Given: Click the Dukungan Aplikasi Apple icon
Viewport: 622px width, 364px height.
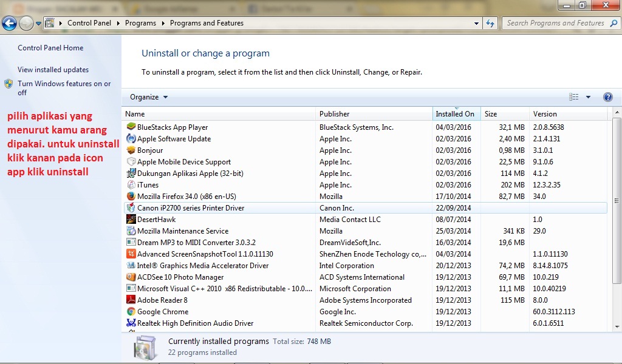Looking at the screenshot, I should tap(131, 173).
